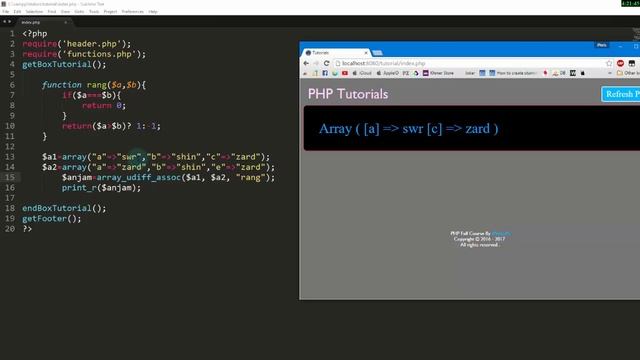Image resolution: width=640 pixels, height=360 pixels.
Task: Close the index.php editor tab
Action: coord(65,22)
